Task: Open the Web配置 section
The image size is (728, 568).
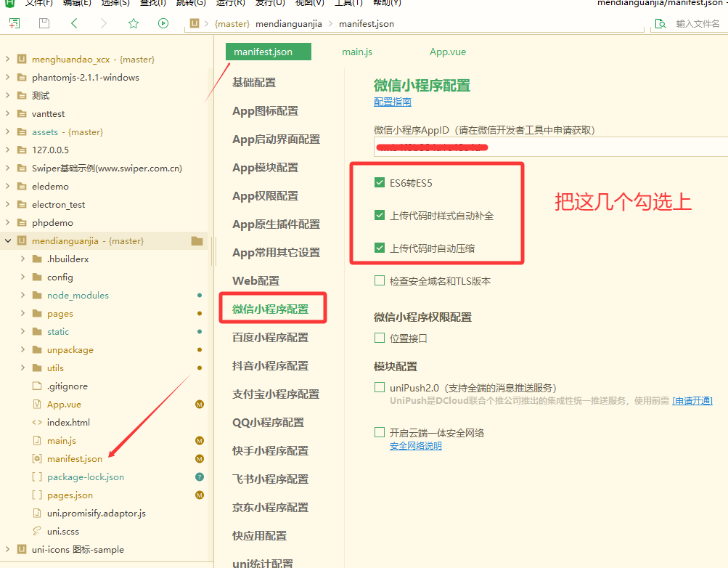Action: tap(255, 281)
